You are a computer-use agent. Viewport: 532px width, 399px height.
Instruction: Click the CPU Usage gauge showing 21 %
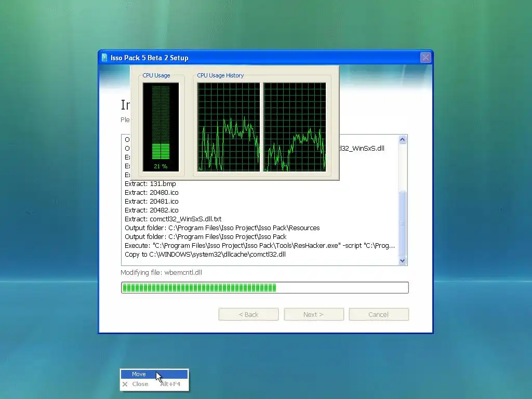[161, 127]
